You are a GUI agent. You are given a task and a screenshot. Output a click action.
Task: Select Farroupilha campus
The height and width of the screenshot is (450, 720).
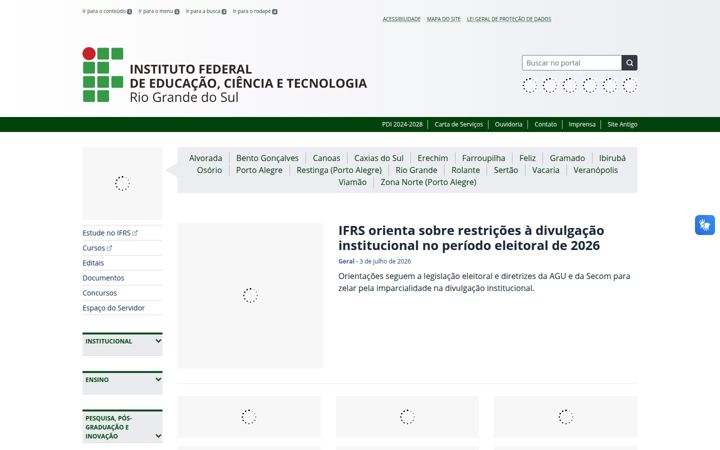(x=484, y=158)
